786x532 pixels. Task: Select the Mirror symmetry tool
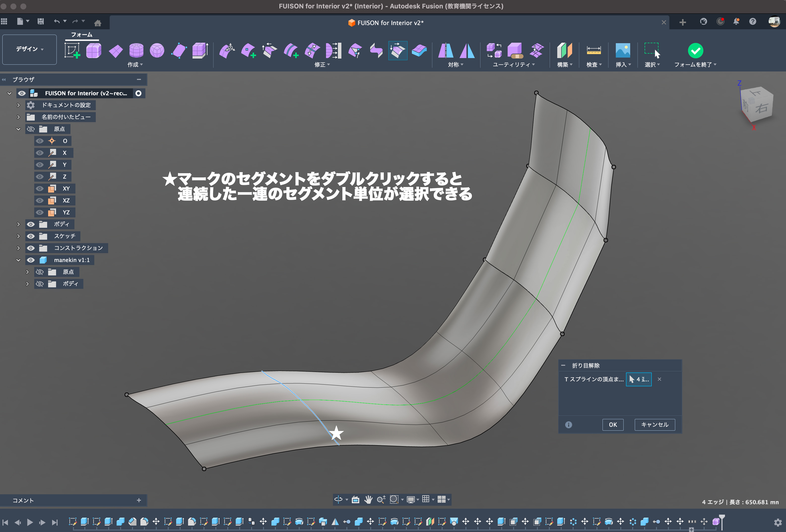pyautogui.click(x=446, y=51)
